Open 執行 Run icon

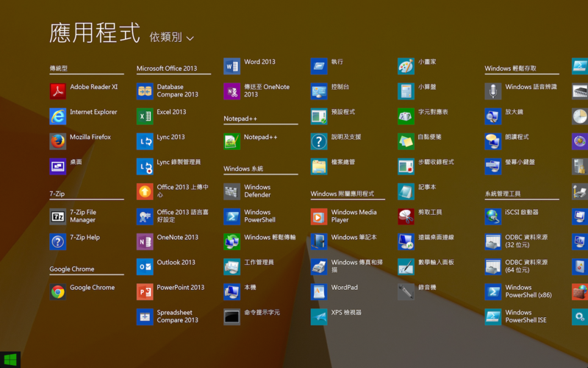[319, 66]
